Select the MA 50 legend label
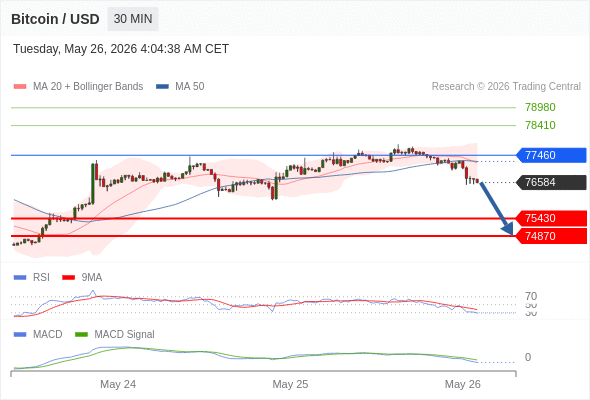Image resolution: width=590 pixels, height=400 pixels. click(190, 87)
